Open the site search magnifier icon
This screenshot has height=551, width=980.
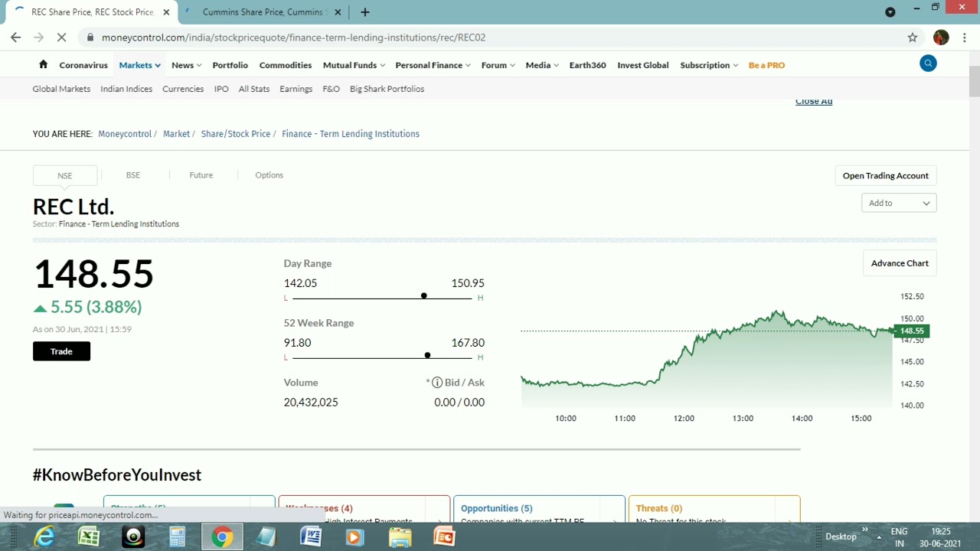[928, 64]
